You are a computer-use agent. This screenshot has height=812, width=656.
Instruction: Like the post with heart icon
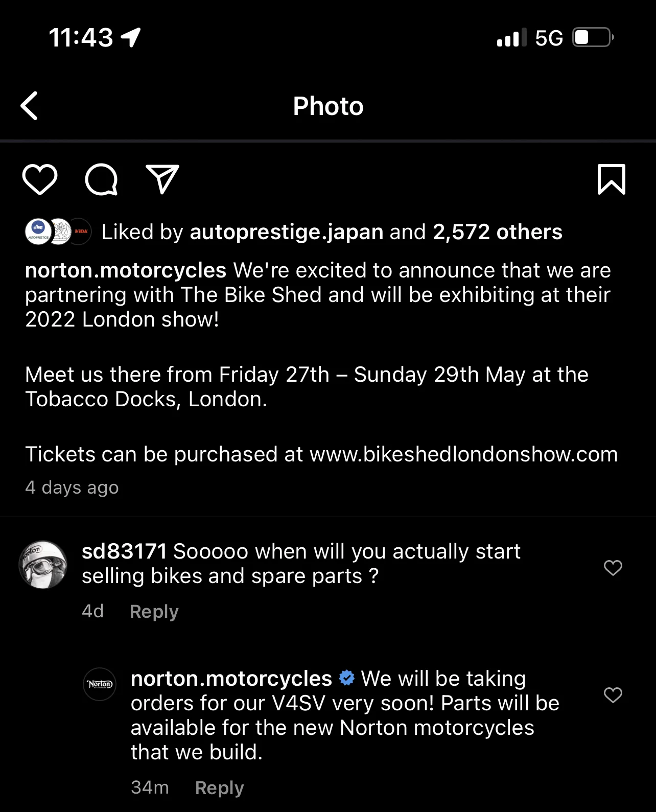coord(40,179)
